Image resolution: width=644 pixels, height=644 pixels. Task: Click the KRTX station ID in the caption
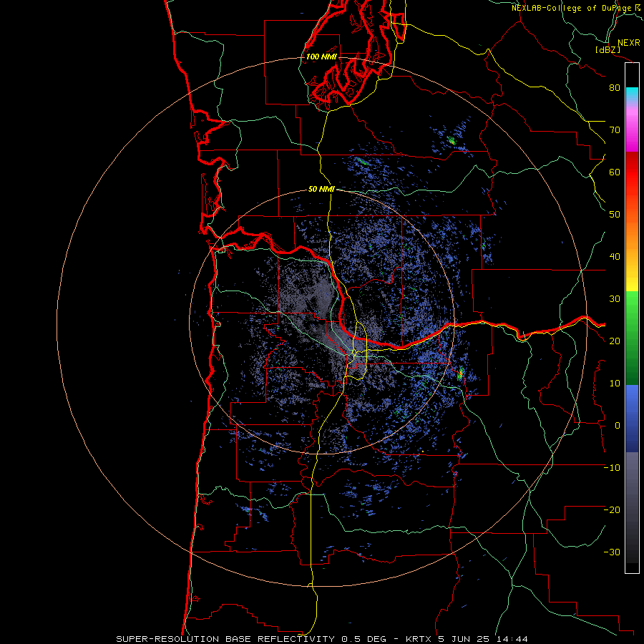tap(419, 639)
